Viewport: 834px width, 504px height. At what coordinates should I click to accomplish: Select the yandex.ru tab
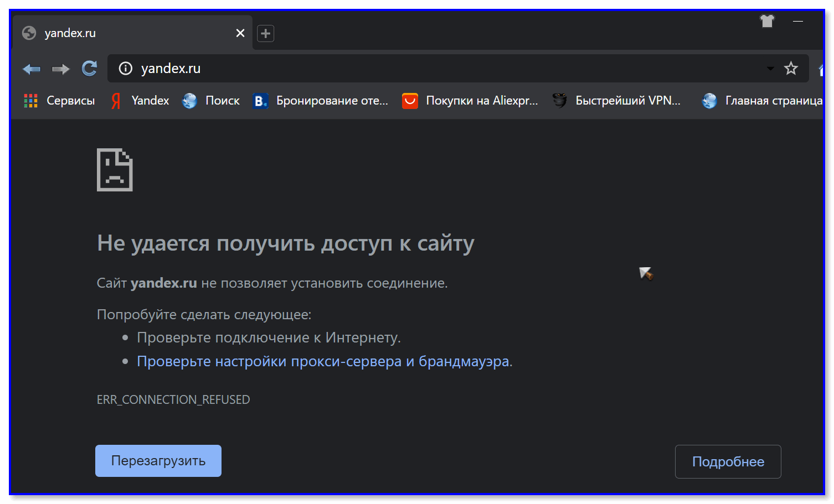(x=132, y=33)
